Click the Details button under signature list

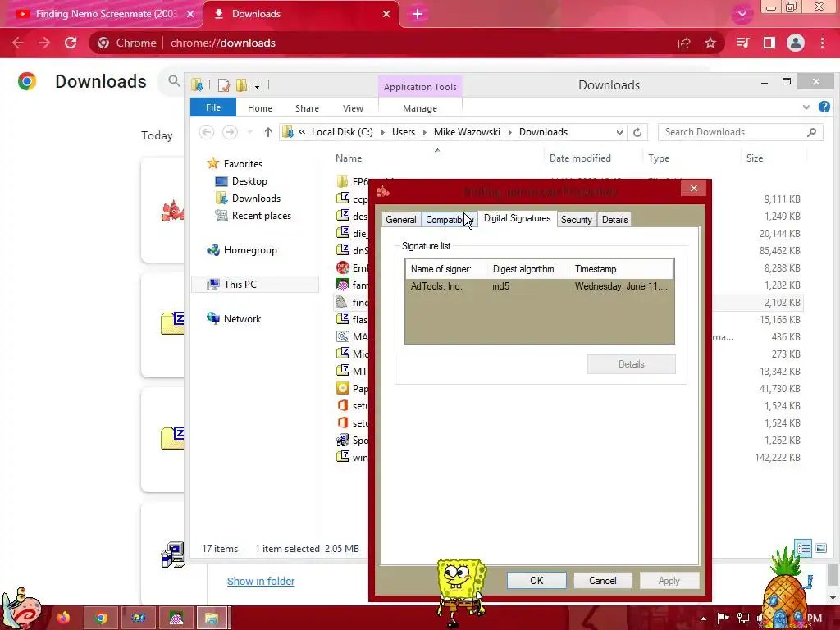[631, 364]
